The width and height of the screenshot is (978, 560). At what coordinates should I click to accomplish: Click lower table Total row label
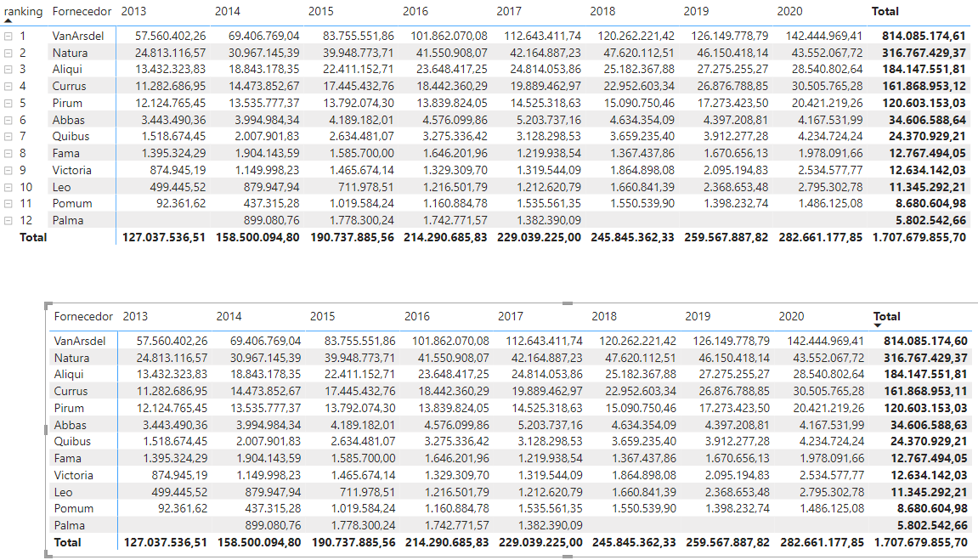(x=67, y=542)
